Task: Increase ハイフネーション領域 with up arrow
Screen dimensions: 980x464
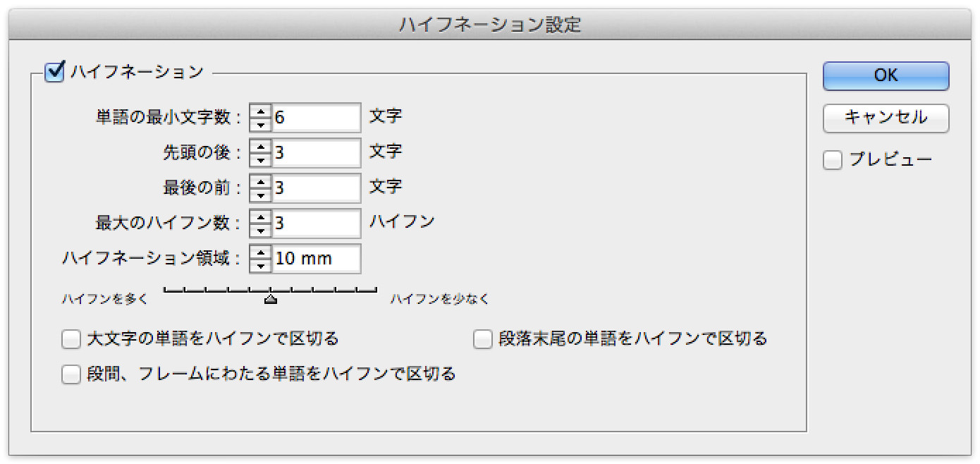Action: [x=261, y=252]
